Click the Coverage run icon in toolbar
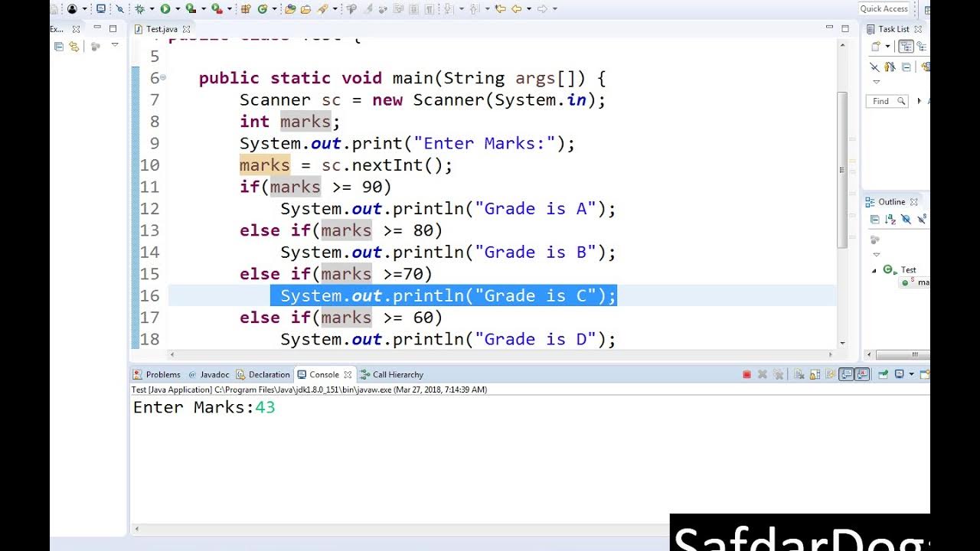 coord(191,9)
